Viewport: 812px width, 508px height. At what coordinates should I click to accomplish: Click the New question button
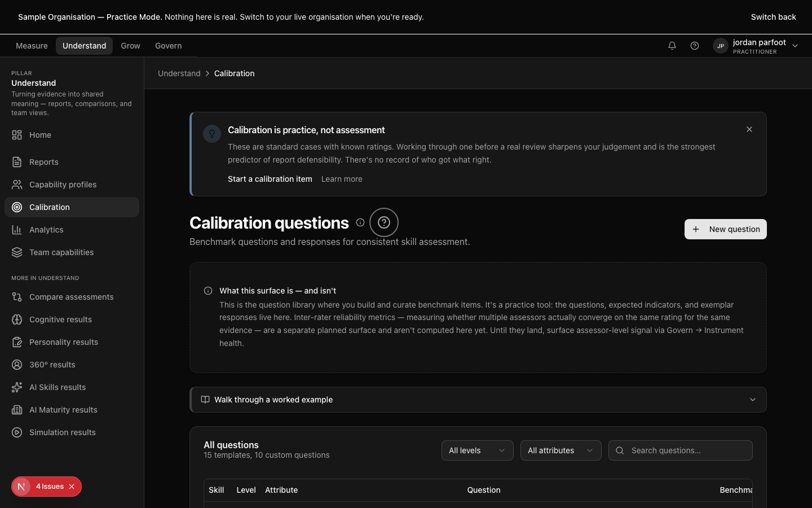(725, 229)
